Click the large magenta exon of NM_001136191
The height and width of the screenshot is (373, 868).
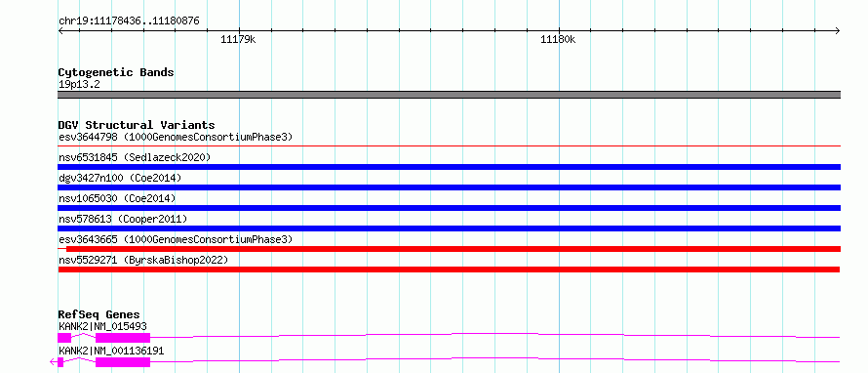tap(123, 362)
